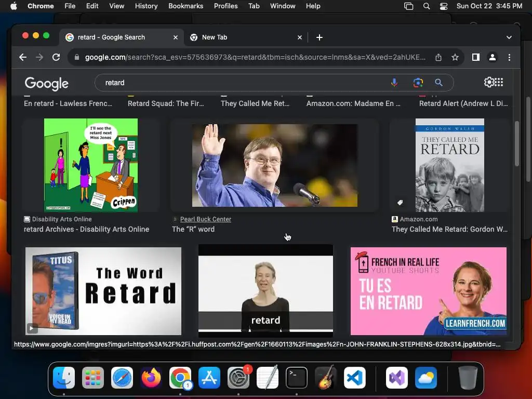Open System Settings from the Dock
Image resolution: width=532 pixels, height=399 pixels.
point(238,378)
